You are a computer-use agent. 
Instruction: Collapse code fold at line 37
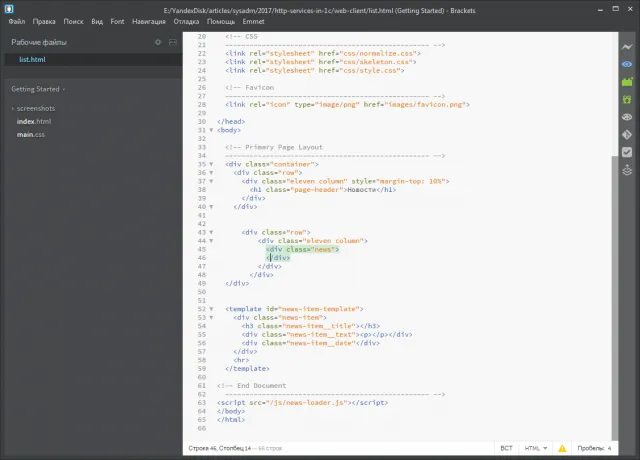click(x=211, y=181)
